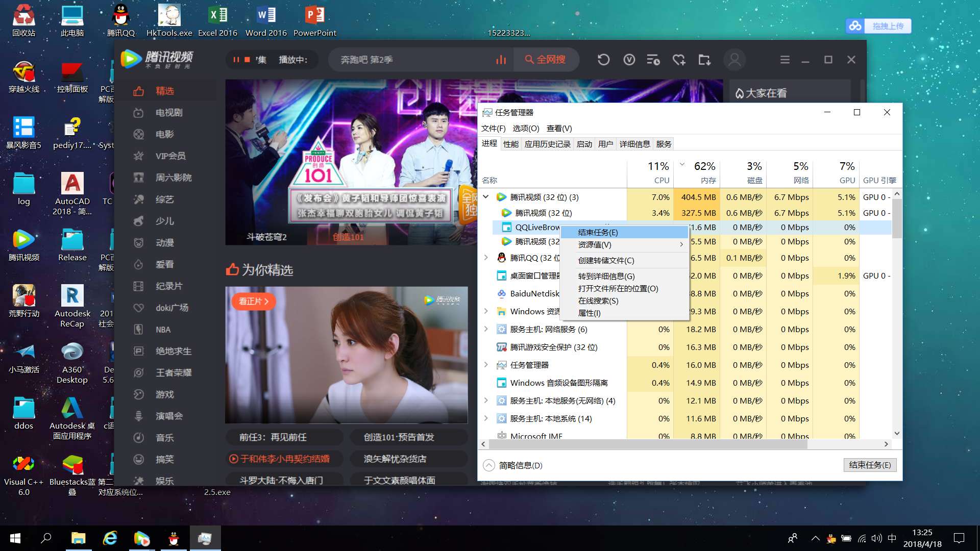
Task: Open 动漫 category in sidebar
Action: point(165,243)
